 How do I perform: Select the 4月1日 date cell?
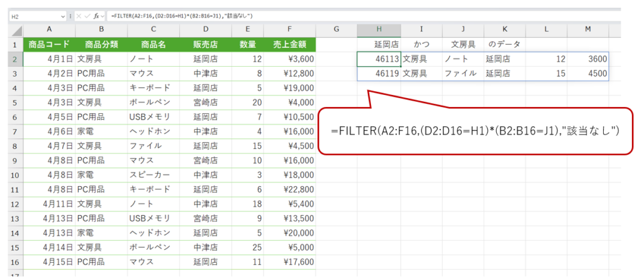pyautogui.click(x=49, y=59)
